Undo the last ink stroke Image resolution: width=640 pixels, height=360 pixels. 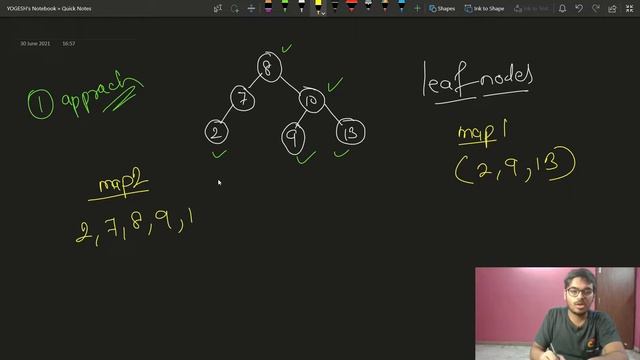click(579, 8)
